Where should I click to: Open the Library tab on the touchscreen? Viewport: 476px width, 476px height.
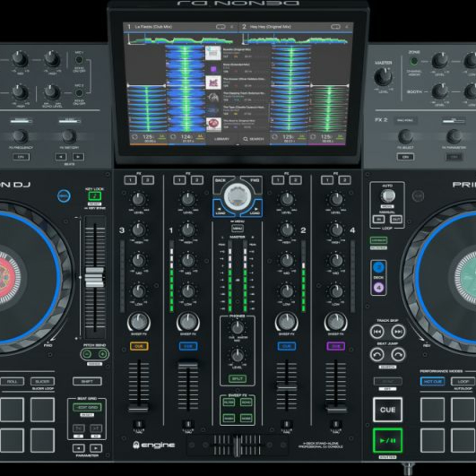(221, 139)
